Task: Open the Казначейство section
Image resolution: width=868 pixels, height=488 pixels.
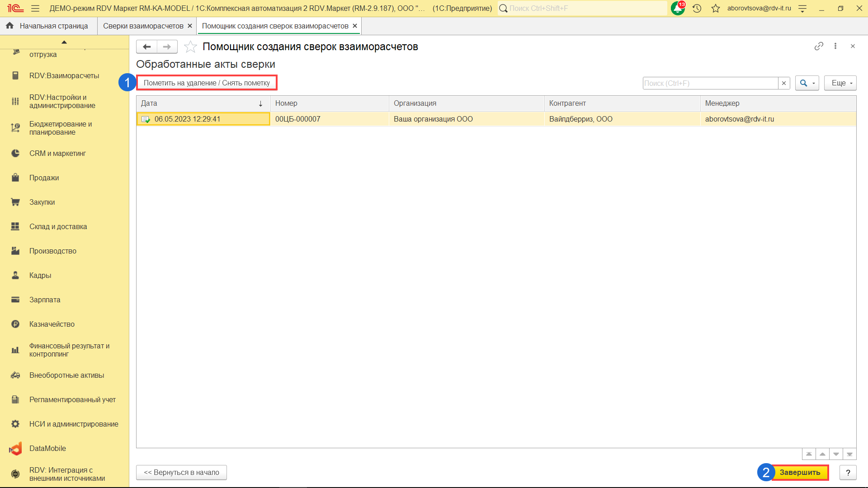Action: [x=52, y=324]
